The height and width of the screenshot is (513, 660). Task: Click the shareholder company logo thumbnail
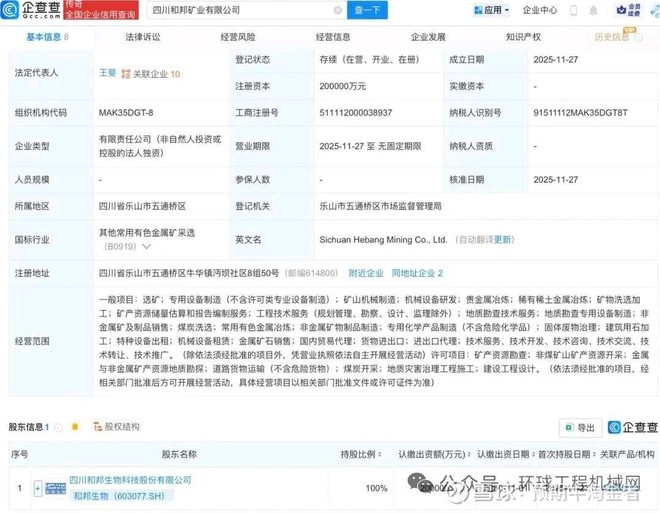[56, 488]
